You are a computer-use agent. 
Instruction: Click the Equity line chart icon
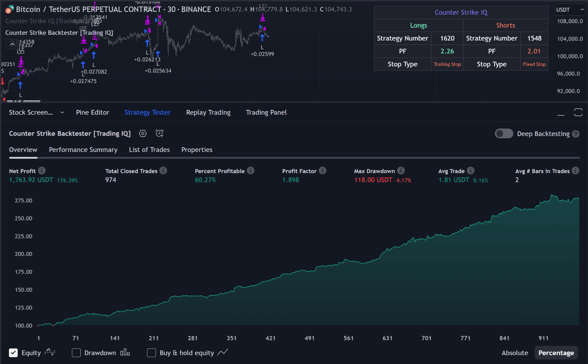[50, 353]
